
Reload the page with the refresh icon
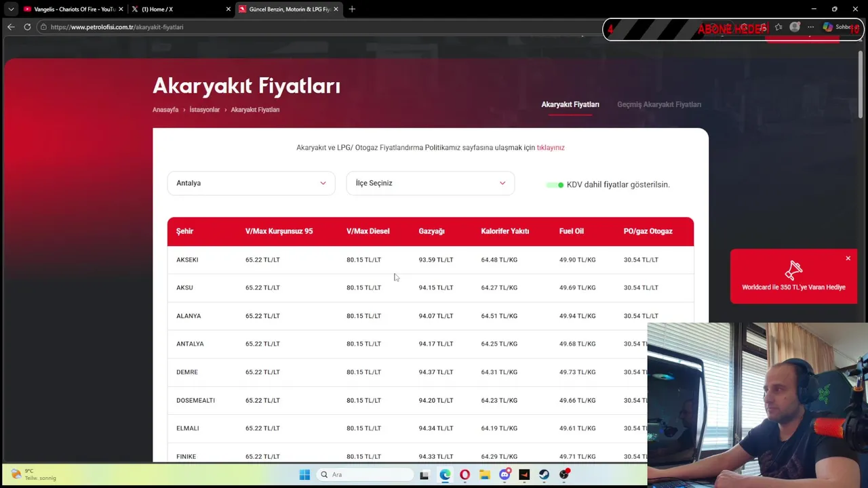point(27,27)
